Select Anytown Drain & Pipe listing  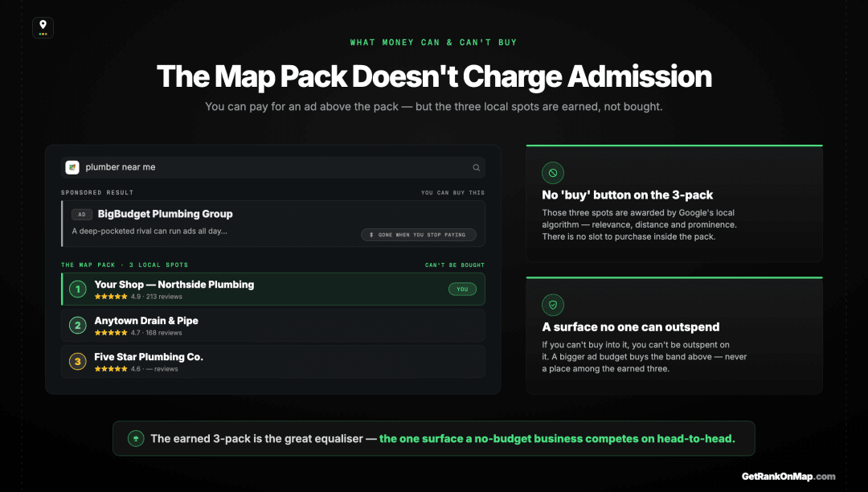(273, 326)
